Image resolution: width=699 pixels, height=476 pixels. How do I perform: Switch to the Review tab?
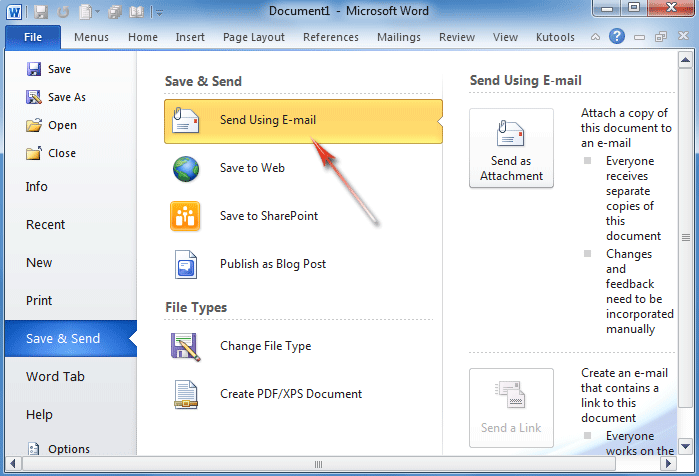pos(457,37)
